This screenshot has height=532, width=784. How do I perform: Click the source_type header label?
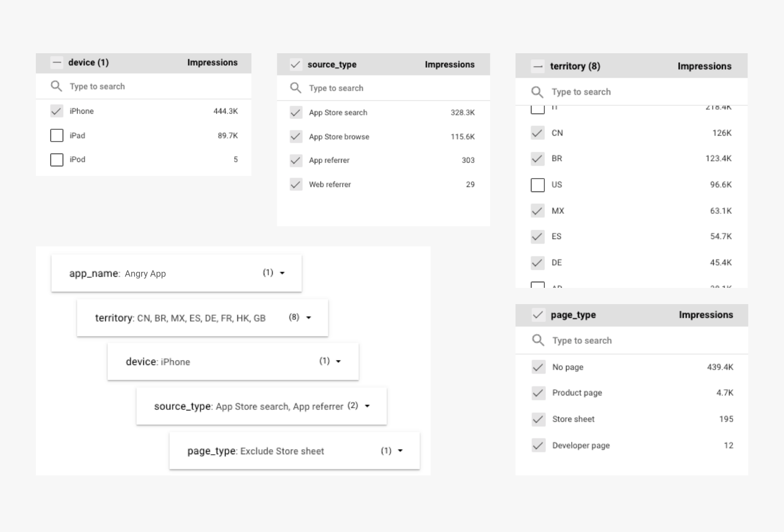332,64
